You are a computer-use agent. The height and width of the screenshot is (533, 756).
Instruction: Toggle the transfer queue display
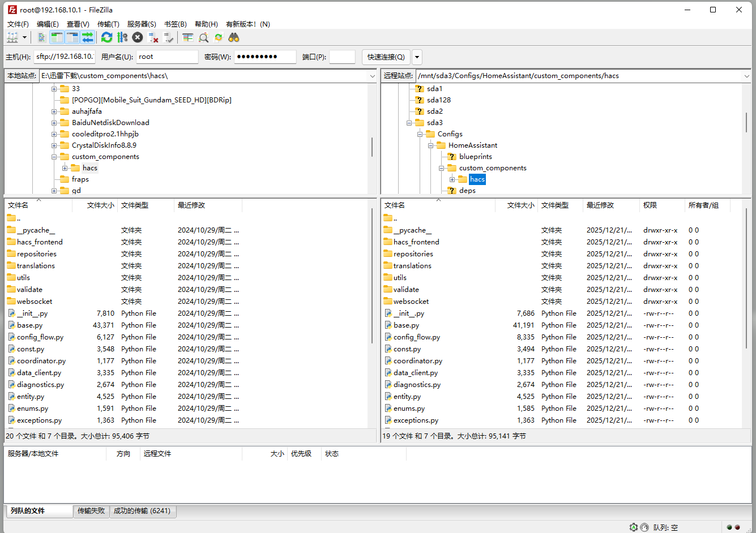[87, 37]
